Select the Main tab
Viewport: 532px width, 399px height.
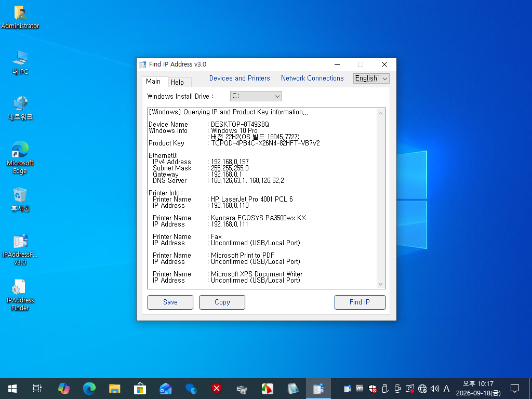[153, 82]
